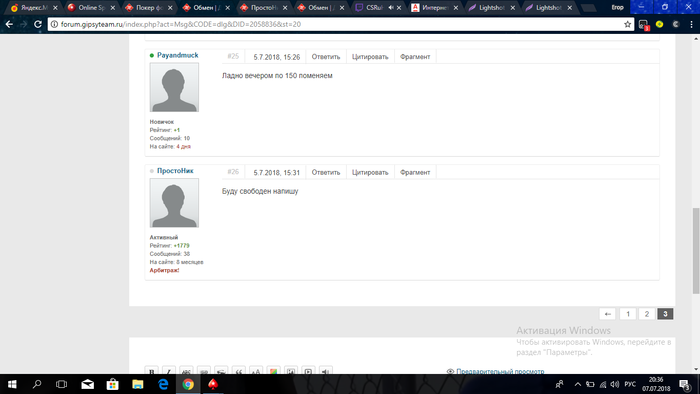This screenshot has height=394, width=700.
Task: Go to page 1 of the dialog
Action: tap(628, 314)
